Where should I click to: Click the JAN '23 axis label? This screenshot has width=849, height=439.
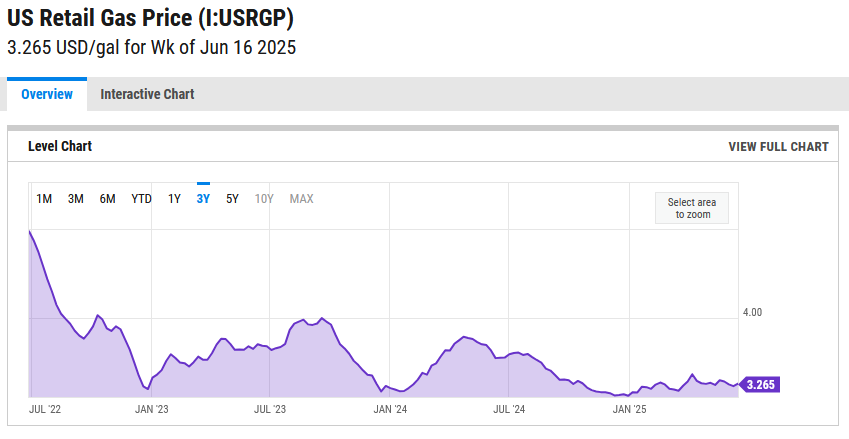click(152, 409)
